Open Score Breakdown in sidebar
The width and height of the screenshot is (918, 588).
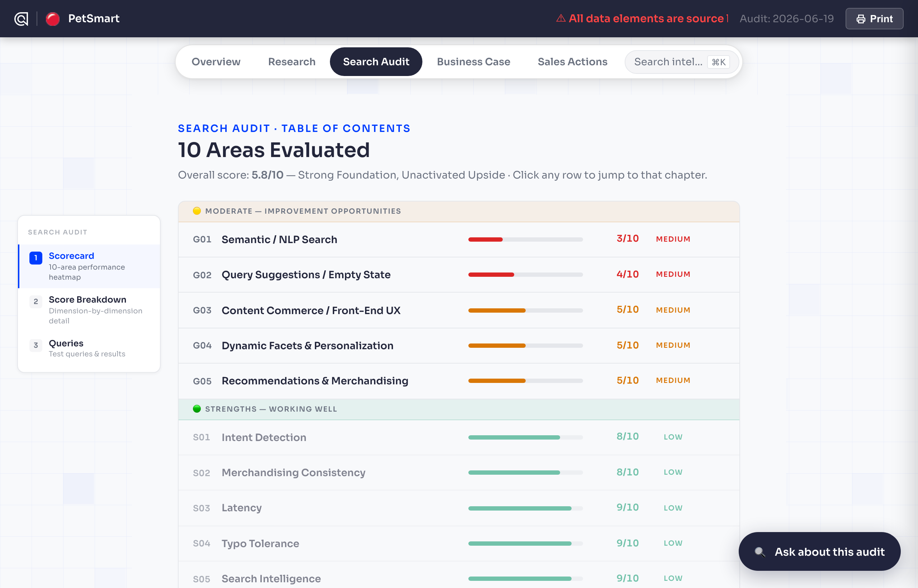[x=89, y=310]
